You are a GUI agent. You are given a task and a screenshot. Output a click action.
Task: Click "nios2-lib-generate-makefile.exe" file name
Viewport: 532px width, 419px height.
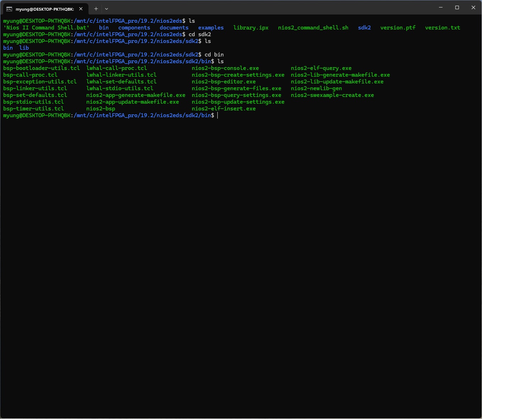tap(340, 75)
